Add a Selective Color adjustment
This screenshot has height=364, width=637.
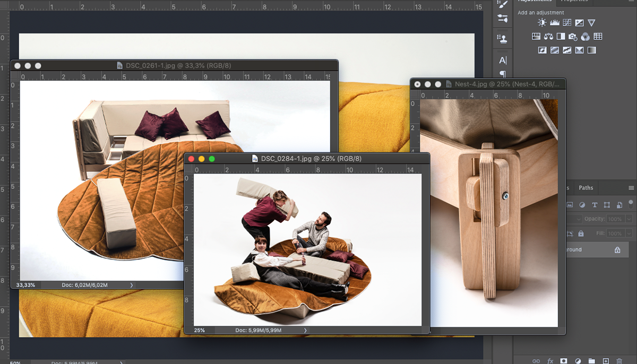pyautogui.click(x=579, y=50)
